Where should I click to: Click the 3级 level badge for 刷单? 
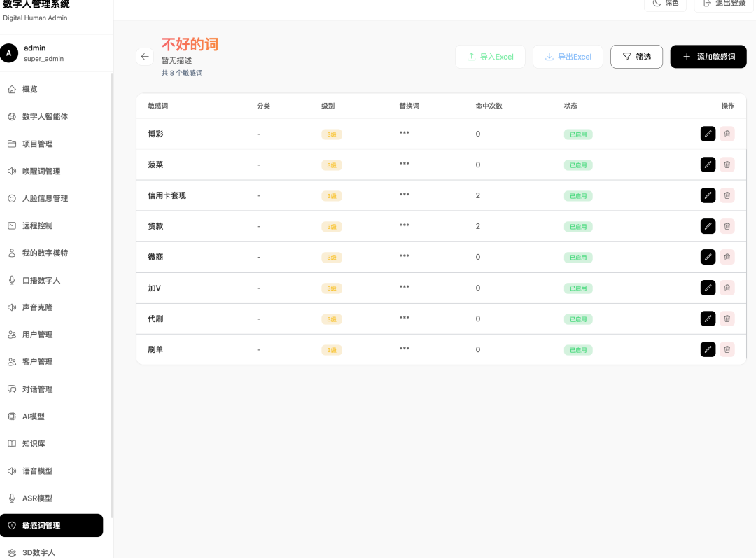332,350
